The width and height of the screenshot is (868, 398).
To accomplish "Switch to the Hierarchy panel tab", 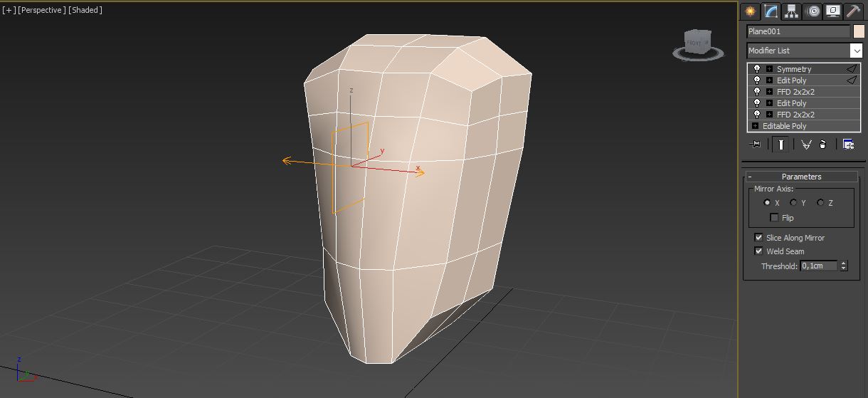I will pyautogui.click(x=791, y=11).
